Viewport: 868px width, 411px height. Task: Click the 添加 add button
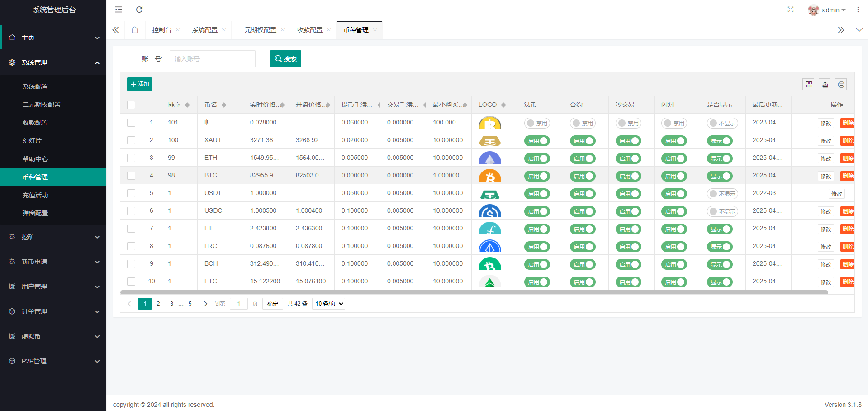point(139,84)
